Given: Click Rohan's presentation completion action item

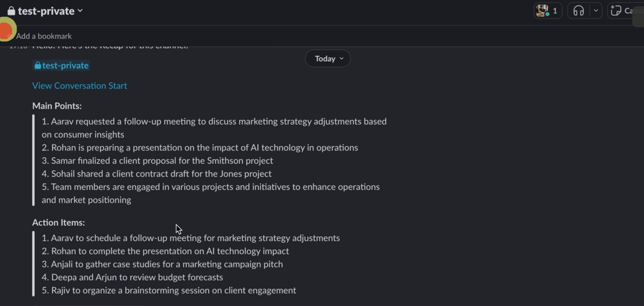Looking at the screenshot, I should coord(165,251).
